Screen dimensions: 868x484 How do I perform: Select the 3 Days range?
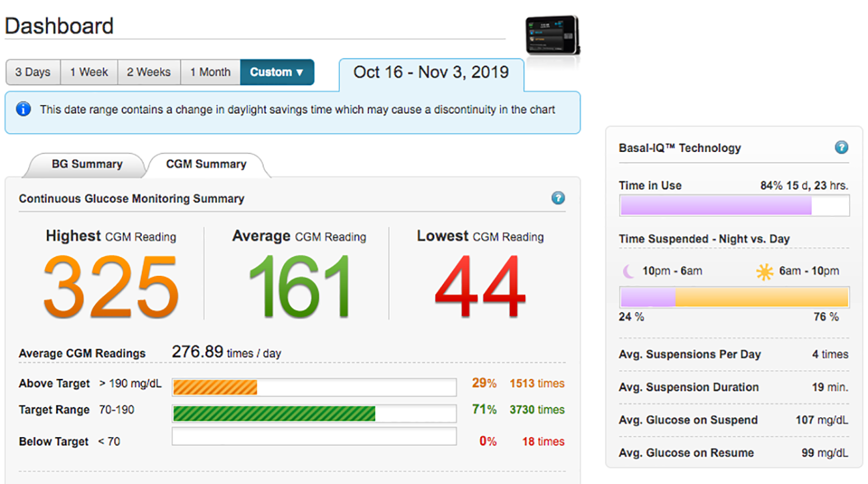pyautogui.click(x=33, y=72)
